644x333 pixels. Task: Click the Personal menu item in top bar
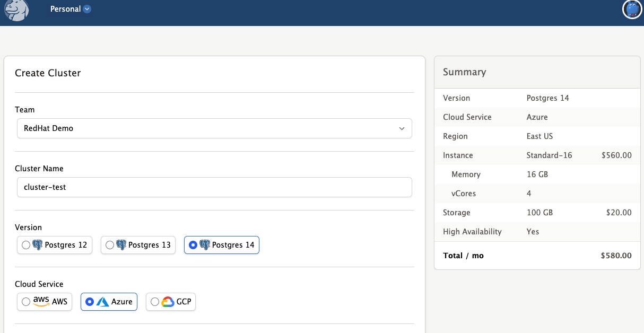click(66, 8)
